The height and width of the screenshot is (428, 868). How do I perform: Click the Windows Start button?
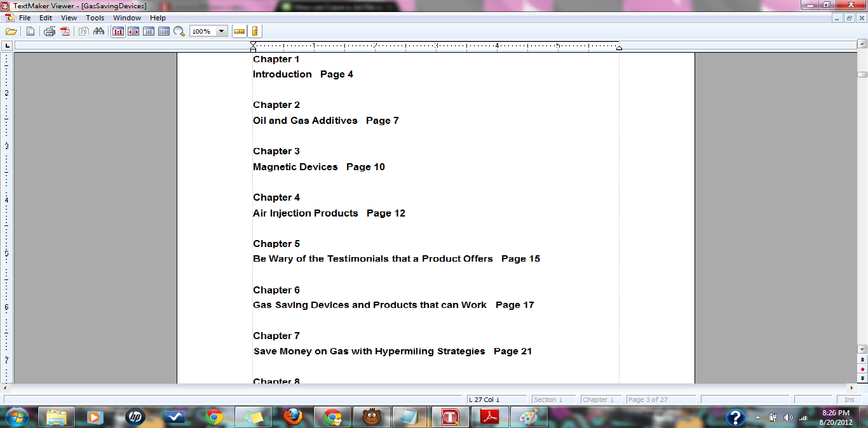(x=17, y=417)
